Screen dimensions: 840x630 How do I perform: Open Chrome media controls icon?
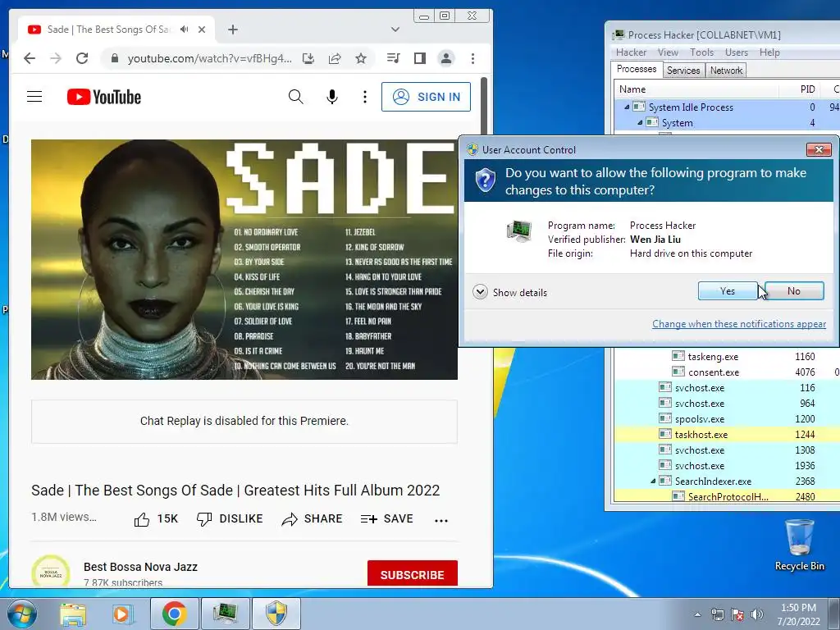coord(393,58)
